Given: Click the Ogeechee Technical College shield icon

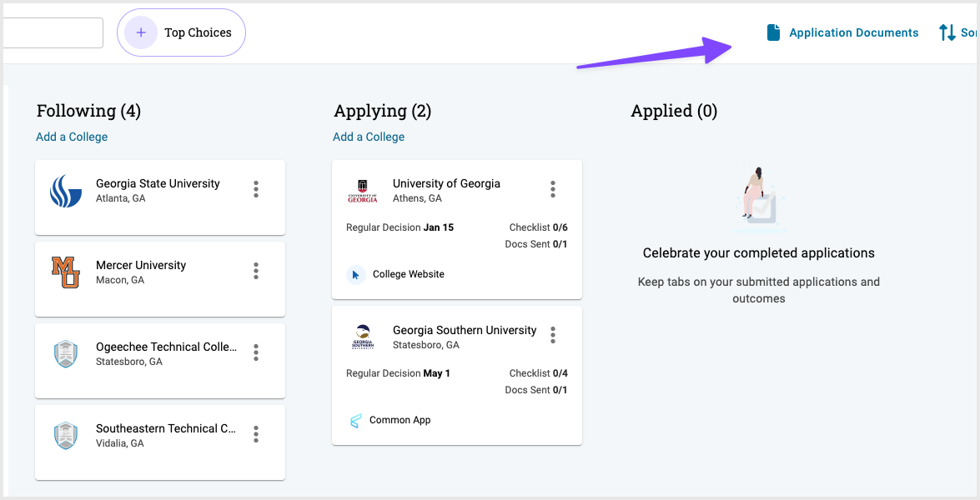Looking at the screenshot, I should (x=66, y=354).
